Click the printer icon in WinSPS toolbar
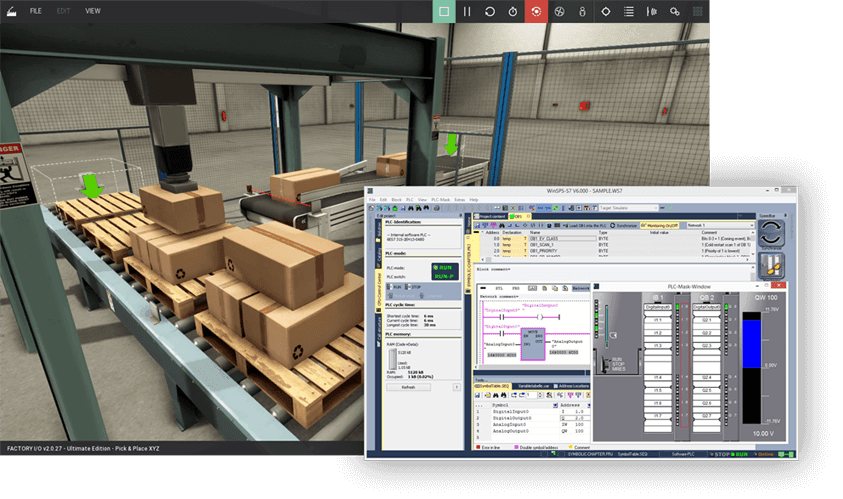This screenshot has width=843, height=499. [437, 208]
